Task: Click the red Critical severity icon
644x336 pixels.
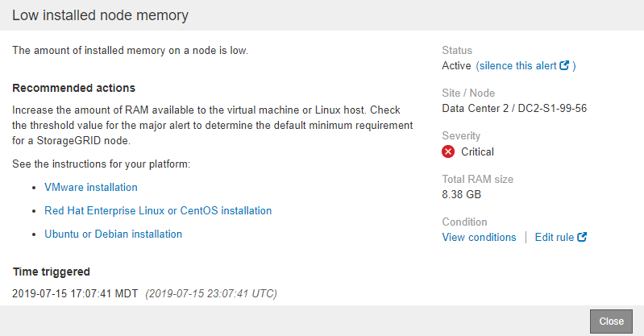Action: [x=448, y=151]
